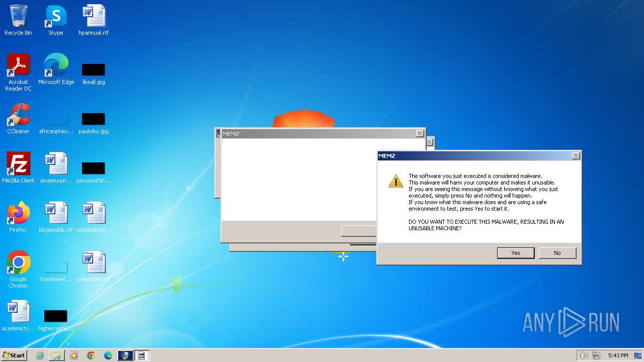Open the Skype desktop shortcut
This screenshot has height=362, width=644.
pyautogui.click(x=56, y=20)
